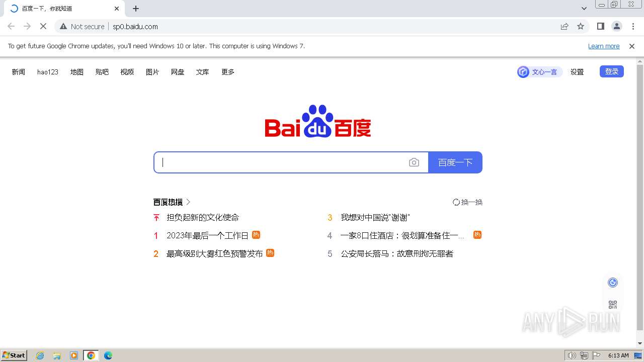
Task: Open a new browser tab
Action: pos(136,9)
